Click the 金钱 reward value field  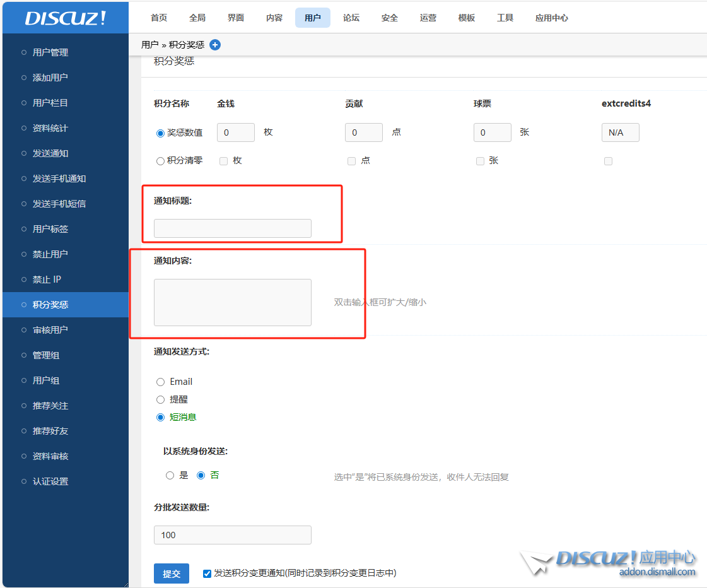click(235, 132)
